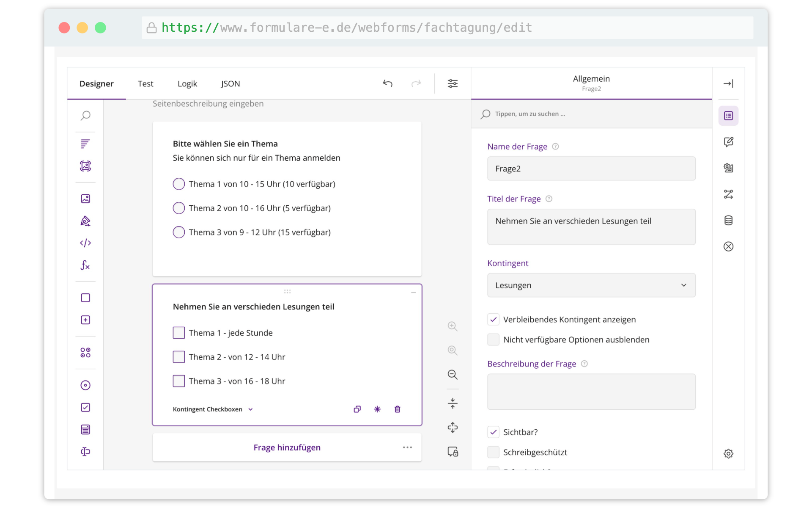Select the checkbox tool in toolbox
812x508 pixels.
(85, 407)
